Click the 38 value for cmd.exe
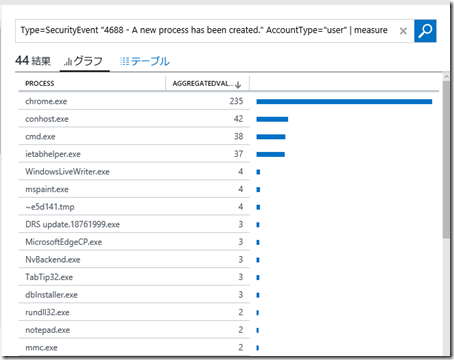Viewport: 454px width, 360px height. pos(238,136)
